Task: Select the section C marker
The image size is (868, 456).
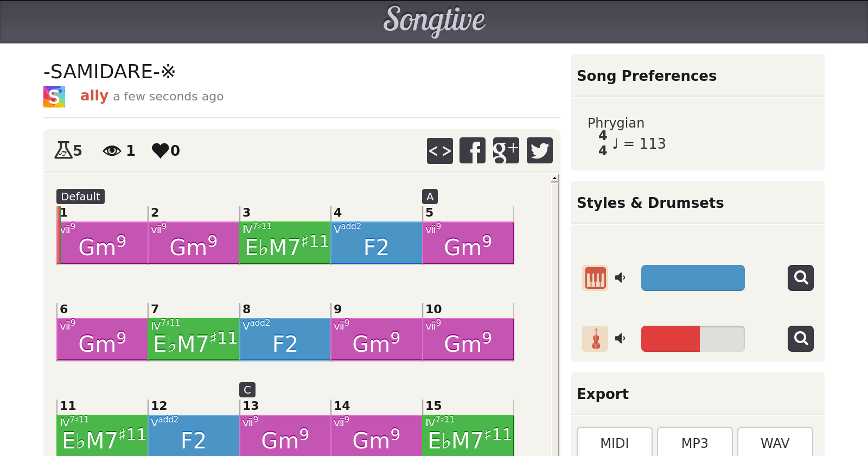Action: [x=247, y=390]
